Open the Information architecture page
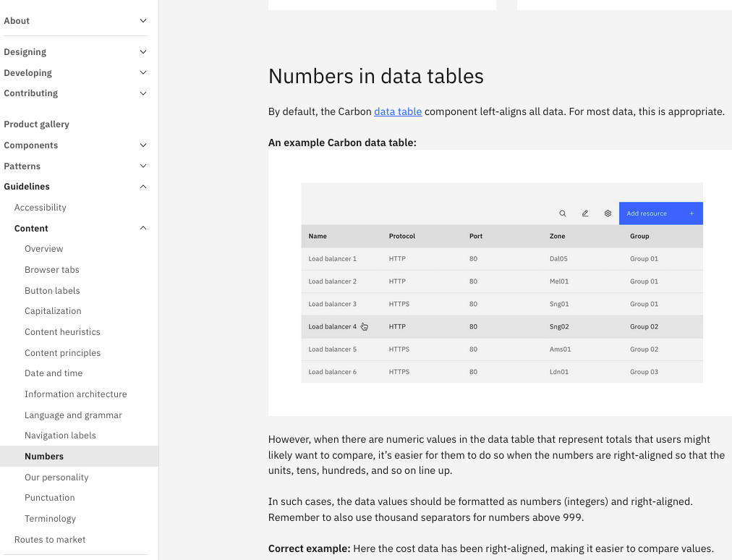This screenshot has height=560, width=732. [76, 394]
